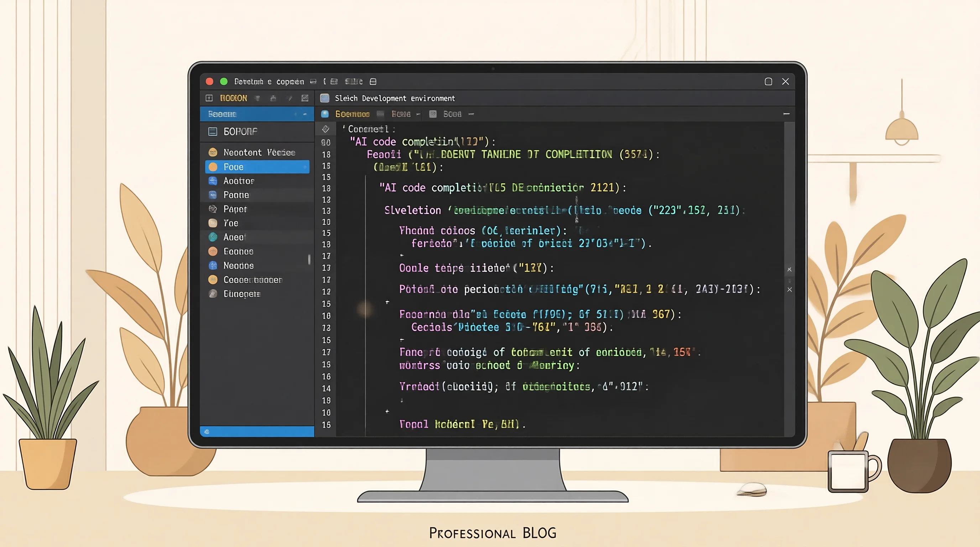Image resolution: width=980 pixels, height=547 pixels.
Task: Click the 'Sleich Development environment' title text
Action: pos(395,98)
